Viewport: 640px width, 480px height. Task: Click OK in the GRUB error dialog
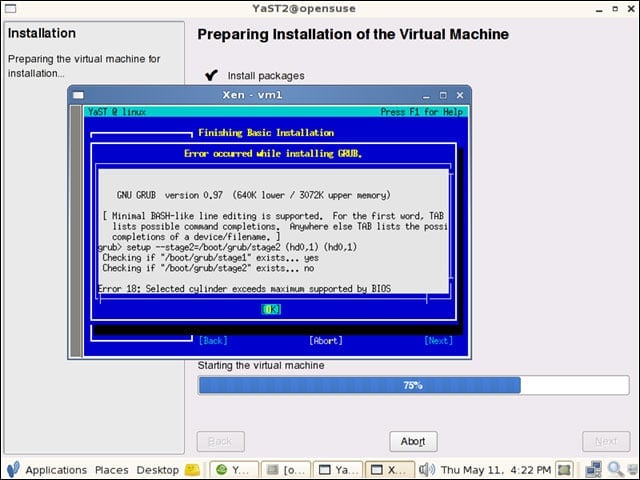271,309
